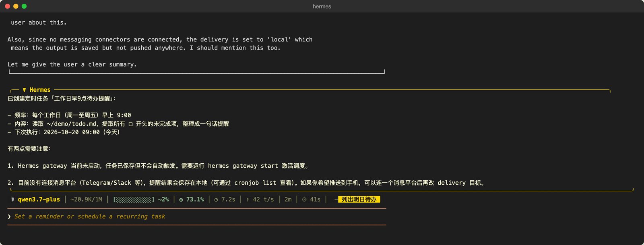Select the qwen3.7-plus model name
The height and width of the screenshot is (245, 644).
coord(39,200)
